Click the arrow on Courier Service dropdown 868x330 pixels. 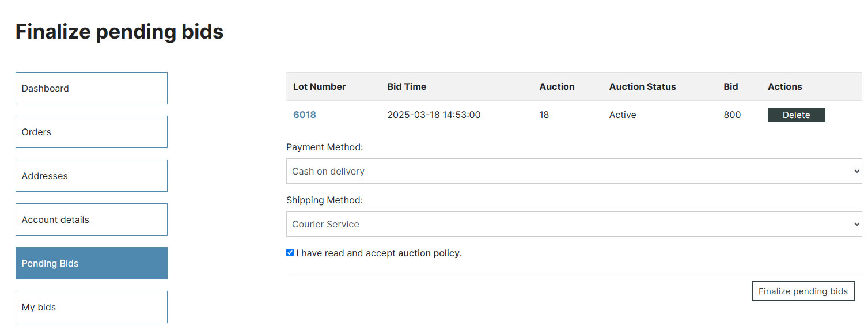pyautogui.click(x=856, y=225)
